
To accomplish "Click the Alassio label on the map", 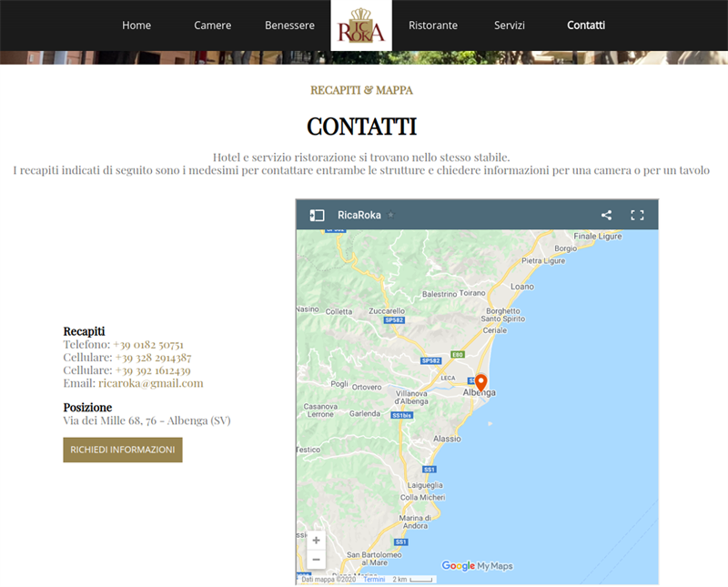I will tap(447, 439).
